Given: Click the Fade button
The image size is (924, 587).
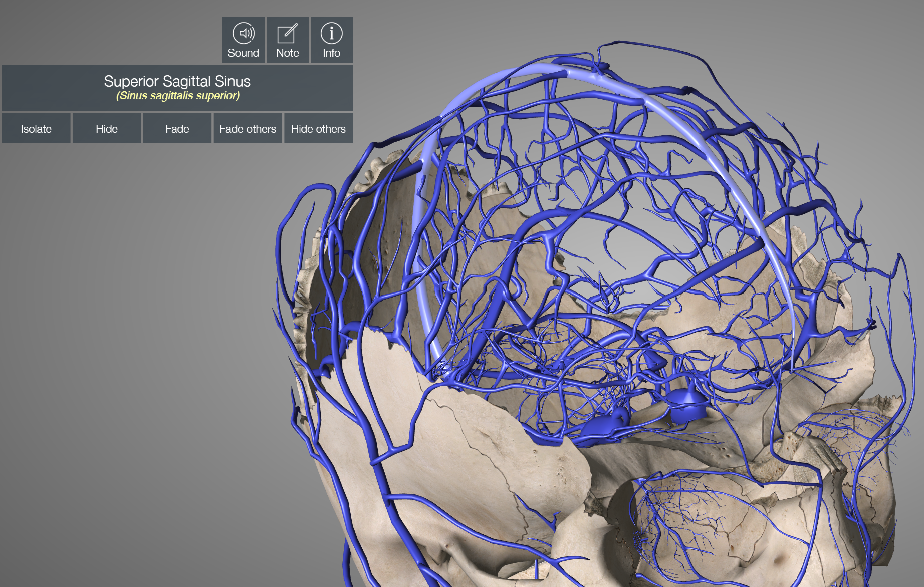Looking at the screenshot, I should point(177,129).
